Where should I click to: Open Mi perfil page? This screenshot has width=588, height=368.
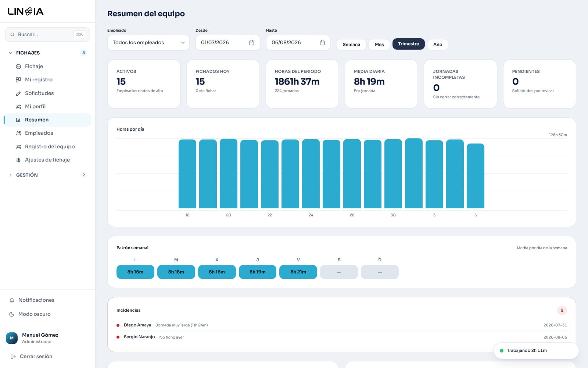[48, 107]
